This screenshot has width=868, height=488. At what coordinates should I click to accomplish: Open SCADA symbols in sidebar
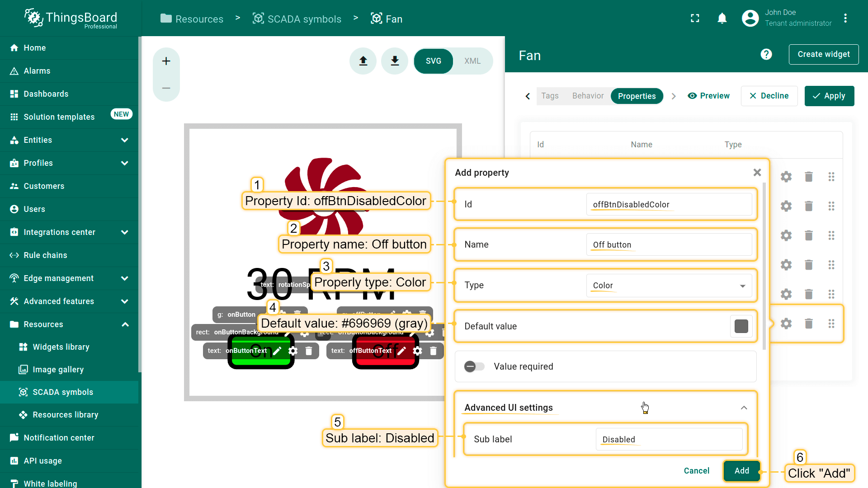[63, 392]
